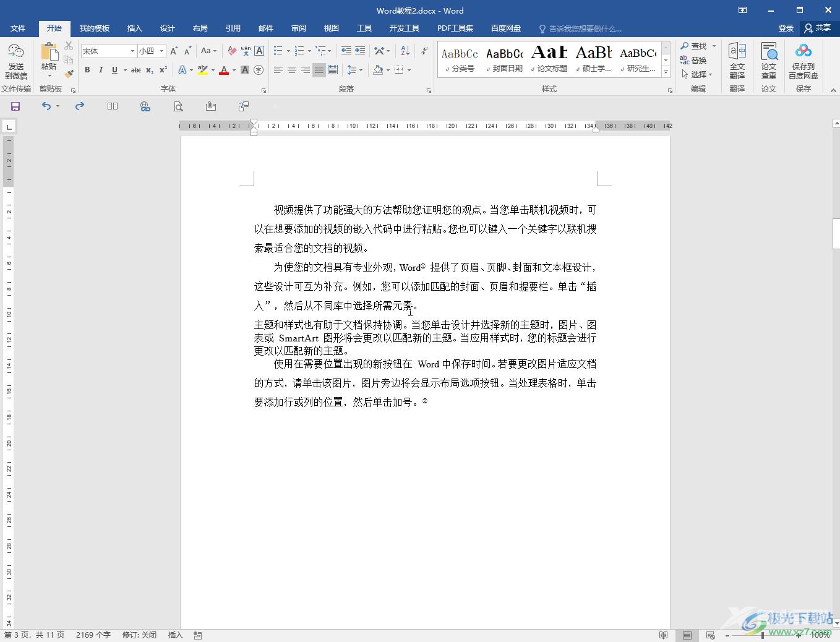Open the font size dropdown
This screenshot has height=642, width=840.
[162, 51]
